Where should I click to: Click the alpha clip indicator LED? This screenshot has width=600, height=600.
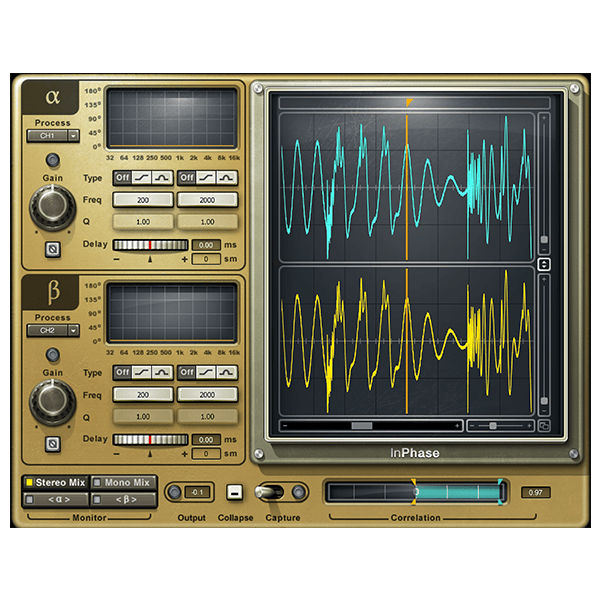pyautogui.click(x=52, y=160)
